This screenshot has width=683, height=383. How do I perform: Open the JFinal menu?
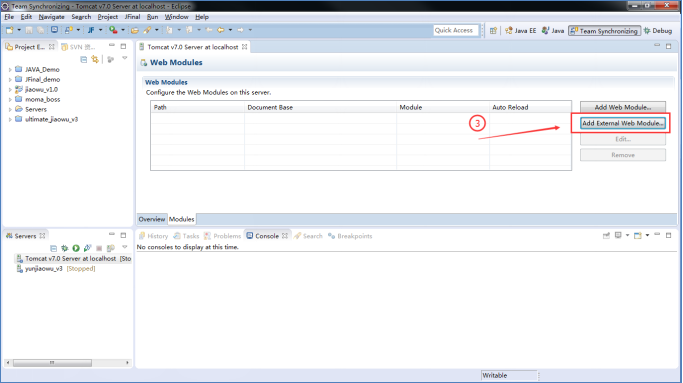[x=132, y=17]
